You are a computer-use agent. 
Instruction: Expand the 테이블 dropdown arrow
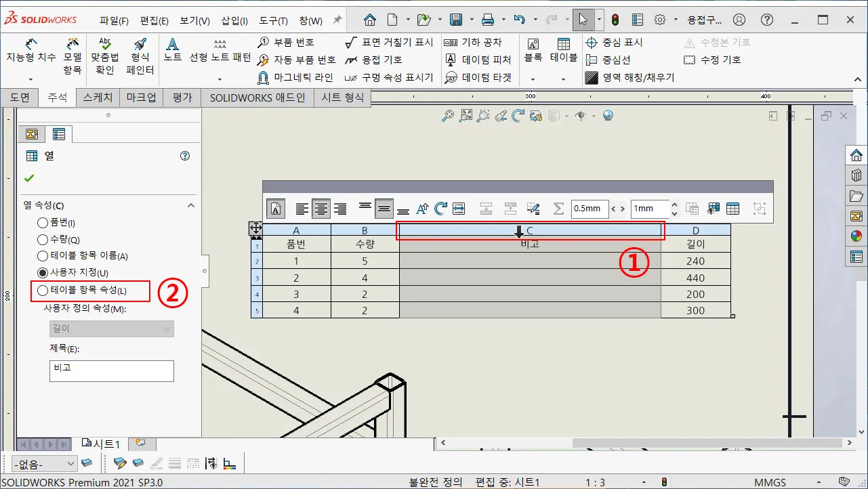tap(563, 79)
